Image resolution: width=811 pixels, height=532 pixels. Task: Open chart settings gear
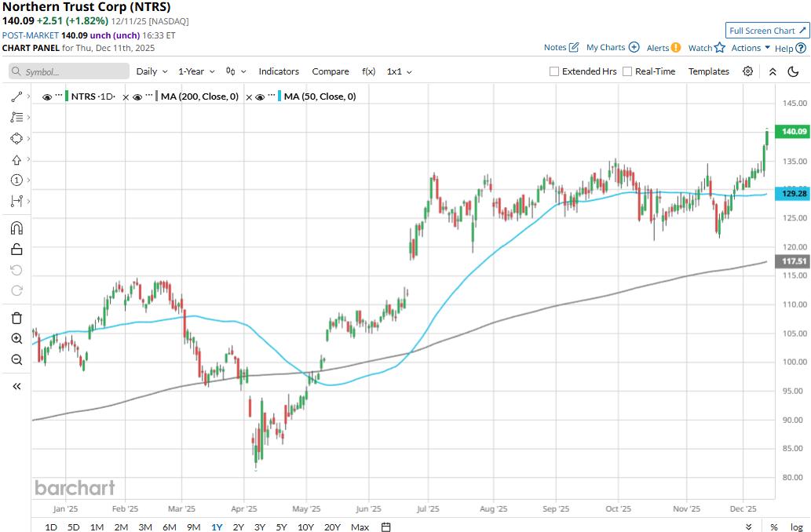pos(748,71)
